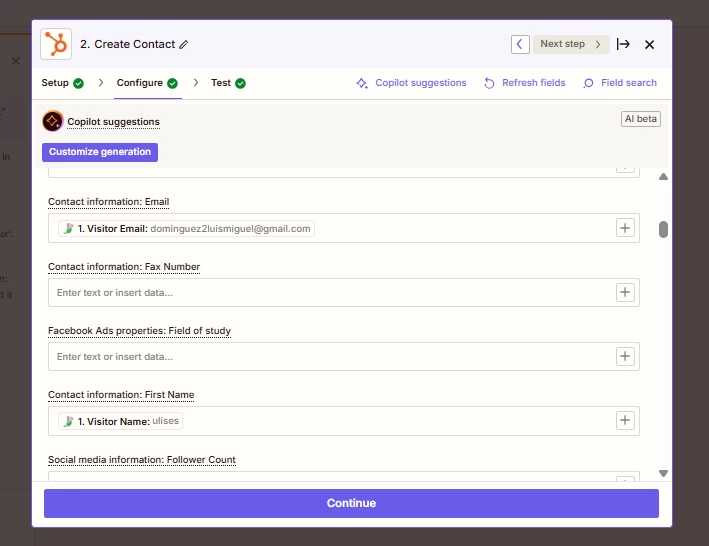Insert data plus button for Field of study

[x=625, y=356]
